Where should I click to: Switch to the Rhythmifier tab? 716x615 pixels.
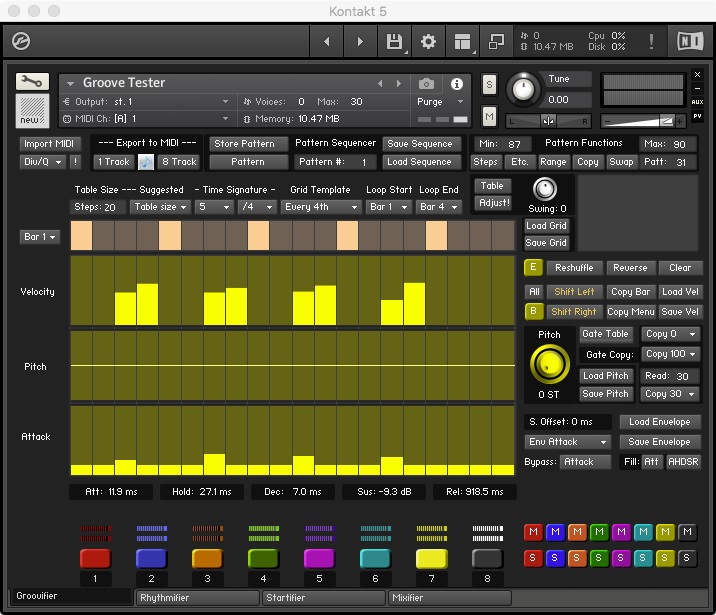(x=197, y=598)
